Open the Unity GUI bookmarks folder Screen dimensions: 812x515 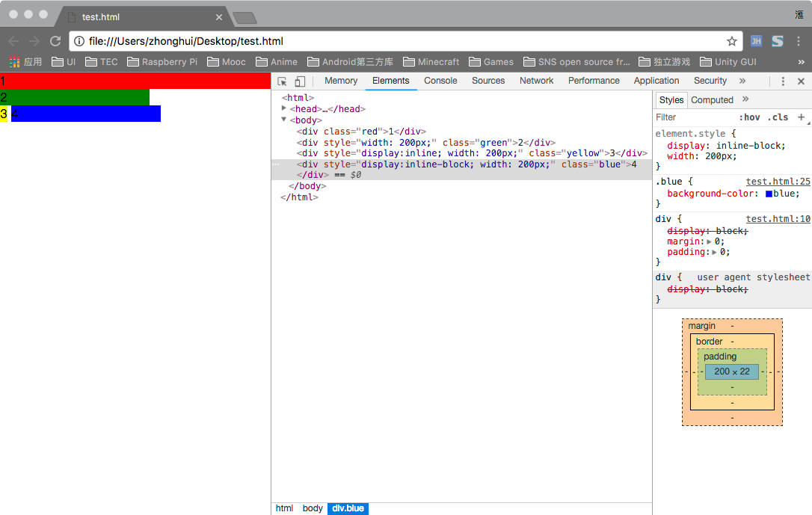[728, 62]
